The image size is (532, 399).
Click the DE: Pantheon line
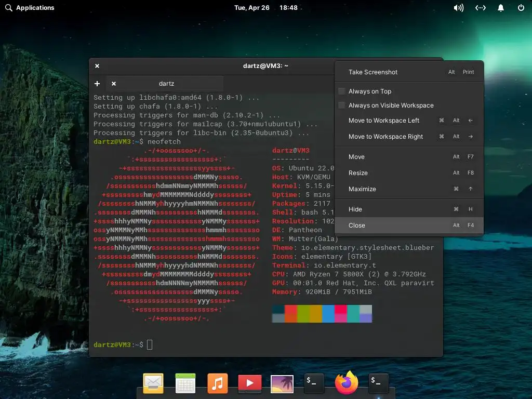pos(297,230)
